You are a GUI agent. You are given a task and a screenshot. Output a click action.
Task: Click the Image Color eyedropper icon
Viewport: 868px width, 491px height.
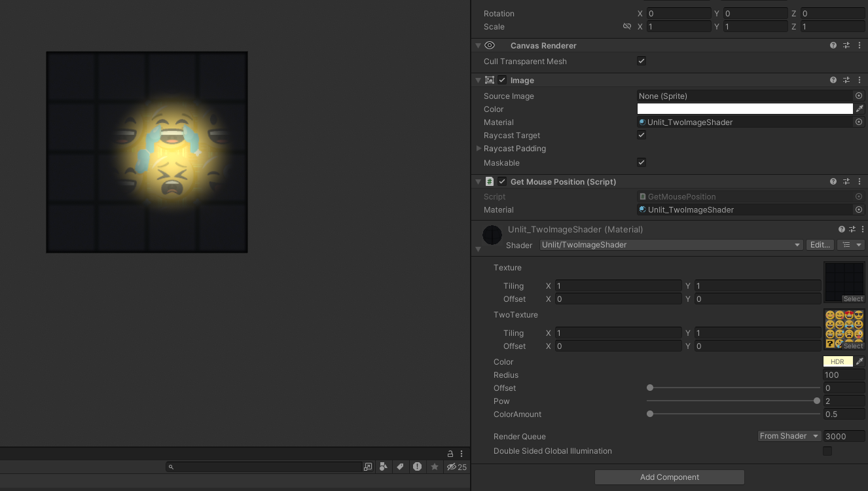tap(860, 109)
